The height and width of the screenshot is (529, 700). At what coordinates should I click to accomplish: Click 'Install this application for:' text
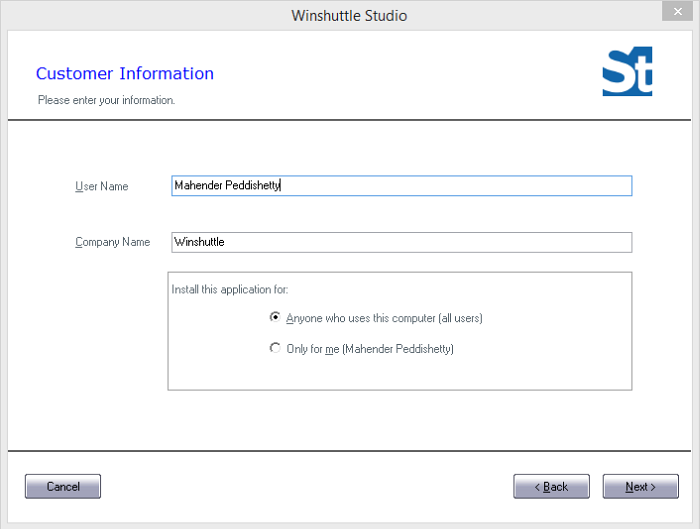230,290
